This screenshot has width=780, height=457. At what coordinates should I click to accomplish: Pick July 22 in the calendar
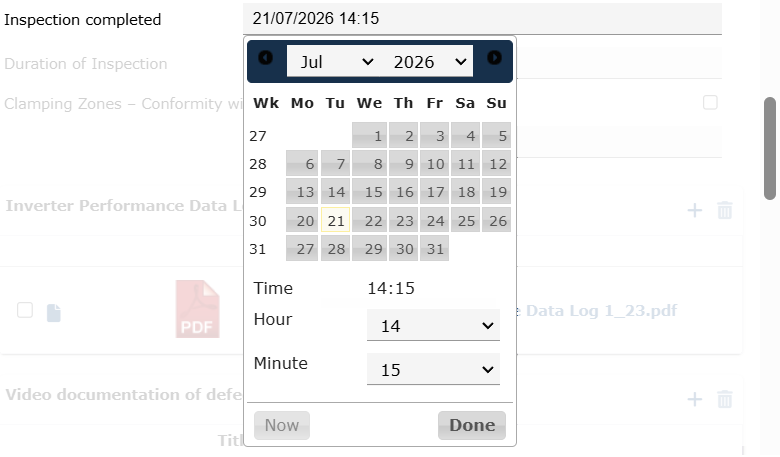pyautogui.click(x=370, y=220)
